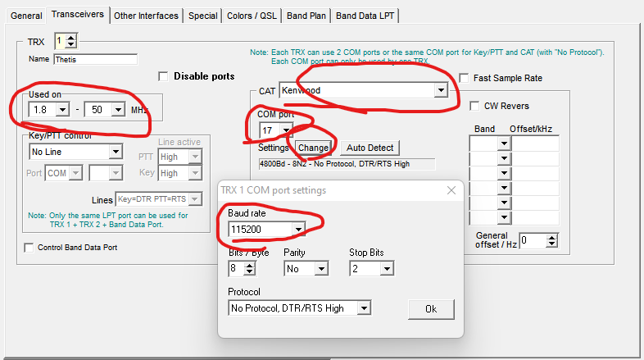Screen dimensions: 644x360
Task: Switch to the General tab
Action: 25,16
